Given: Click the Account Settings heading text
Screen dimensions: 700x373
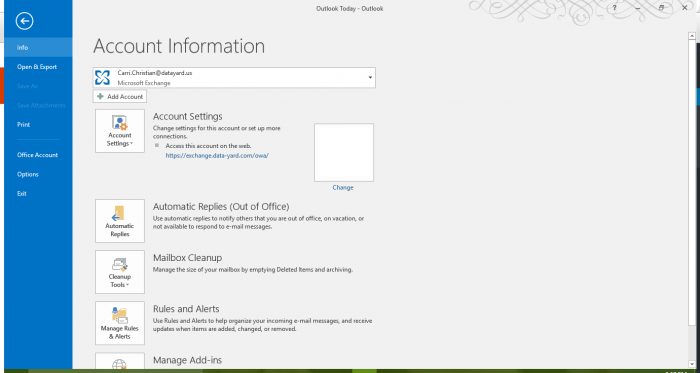Looking at the screenshot, I should coord(188,116).
